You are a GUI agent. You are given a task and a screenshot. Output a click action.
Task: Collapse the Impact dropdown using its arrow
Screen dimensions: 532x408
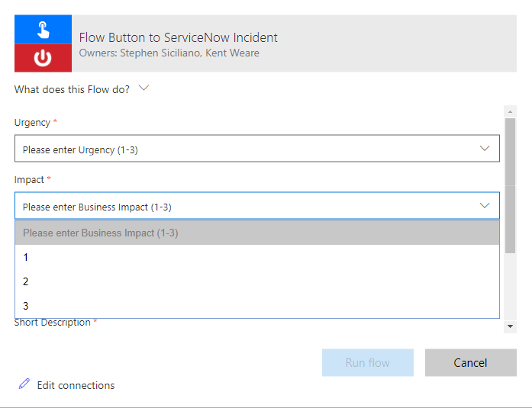[x=484, y=206]
